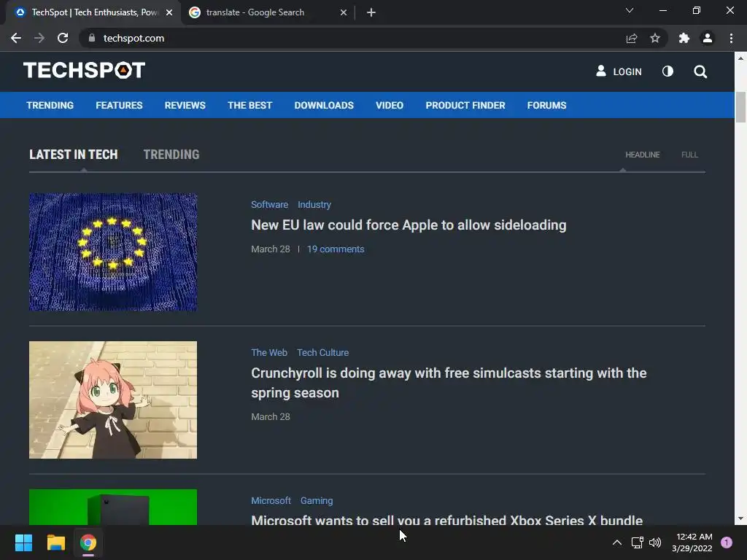Bookmark this page with the star icon
This screenshot has width=747, height=560.
click(x=655, y=38)
